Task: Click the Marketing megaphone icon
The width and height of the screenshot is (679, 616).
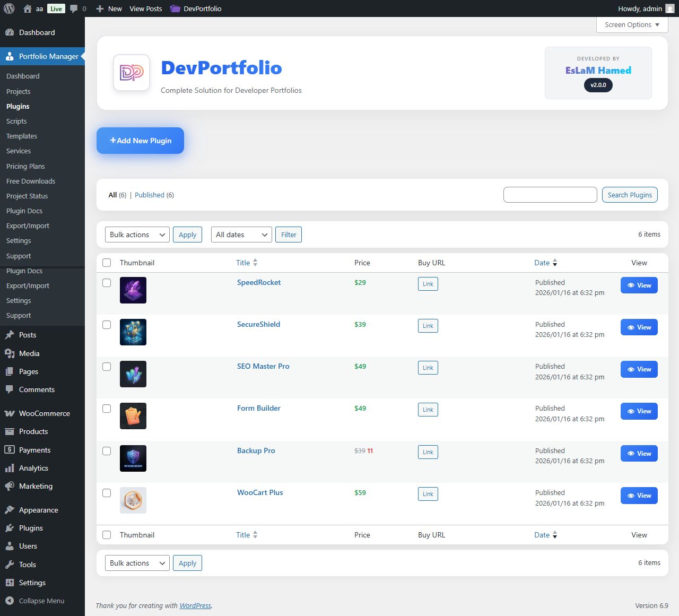Action: click(x=10, y=486)
